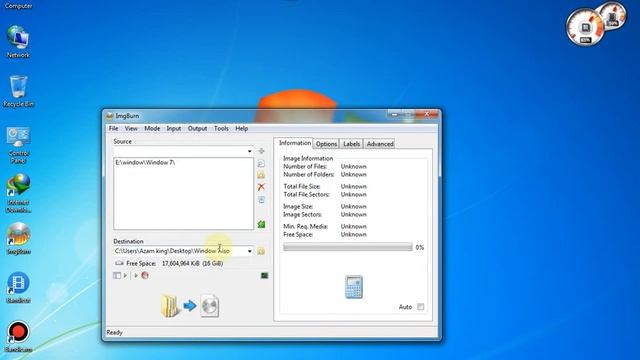The height and width of the screenshot is (360, 640).
Task: Expand the Source dropdown list
Action: point(249,151)
